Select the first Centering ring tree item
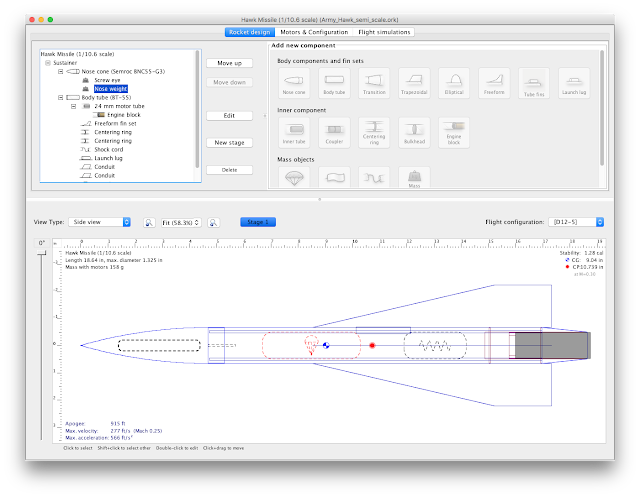The width and height of the screenshot is (640, 497). (x=113, y=132)
